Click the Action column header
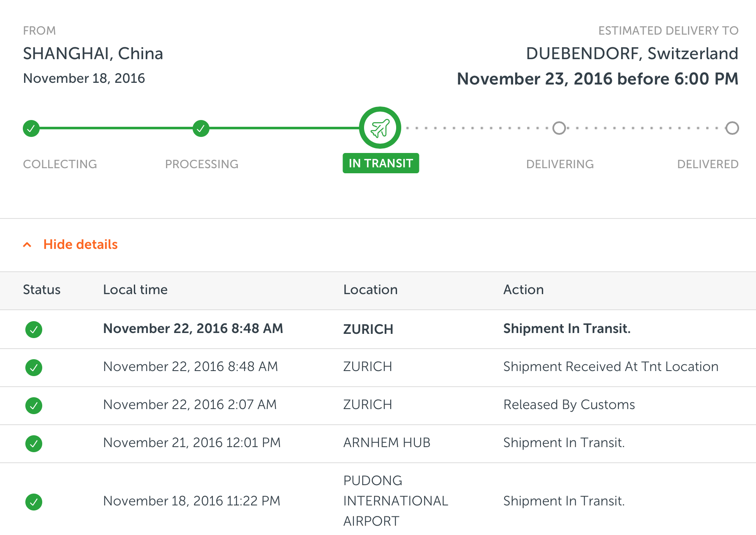The height and width of the screenshot is (535, 756). [523, 289]
